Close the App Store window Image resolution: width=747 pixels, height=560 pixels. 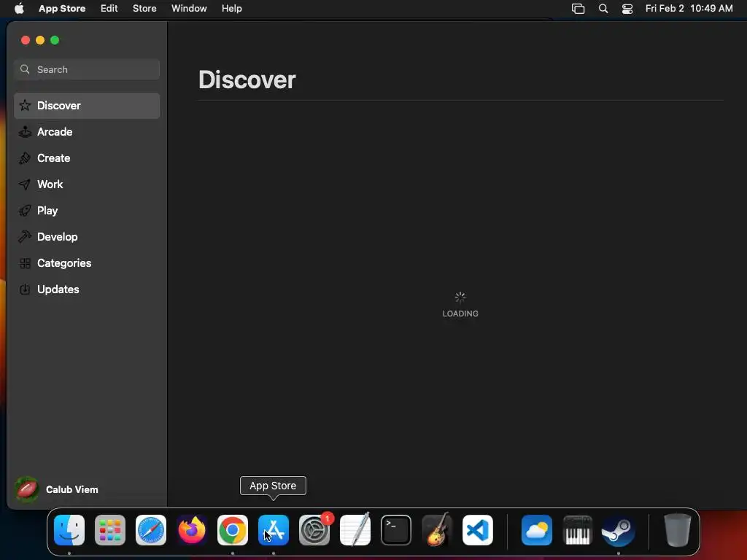click(26, 40)
